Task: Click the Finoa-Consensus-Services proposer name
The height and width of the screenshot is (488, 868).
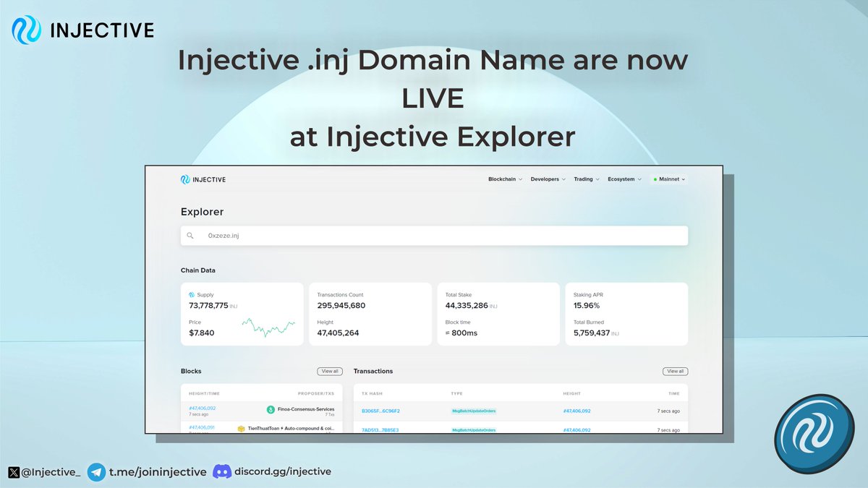Action: tap(306, 409)
